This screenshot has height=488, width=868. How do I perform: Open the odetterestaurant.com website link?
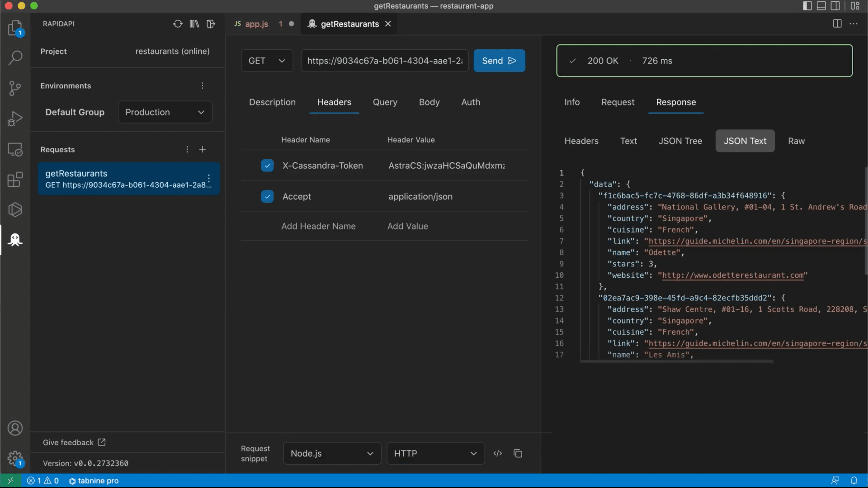[x=733, y=275]
